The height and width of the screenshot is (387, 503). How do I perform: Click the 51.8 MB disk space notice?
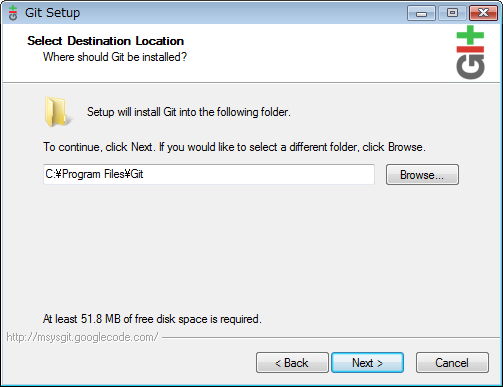click(x=152, y=319)
